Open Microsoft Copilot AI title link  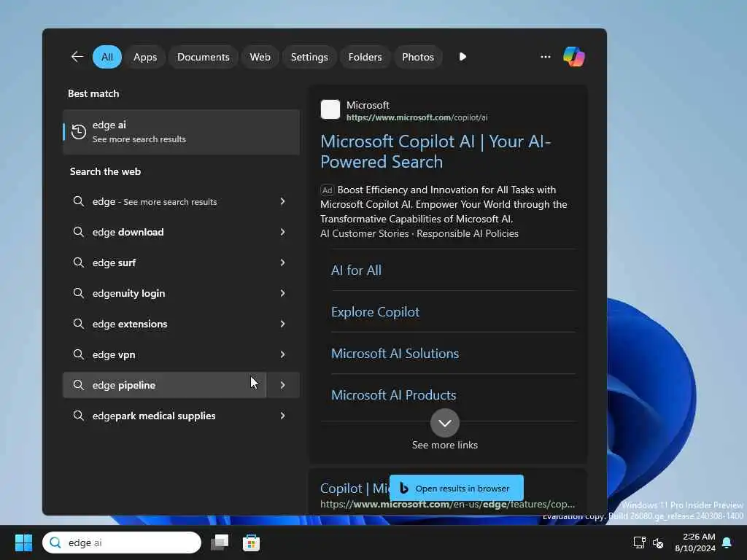pyautogui.click(x=436, y=152)
